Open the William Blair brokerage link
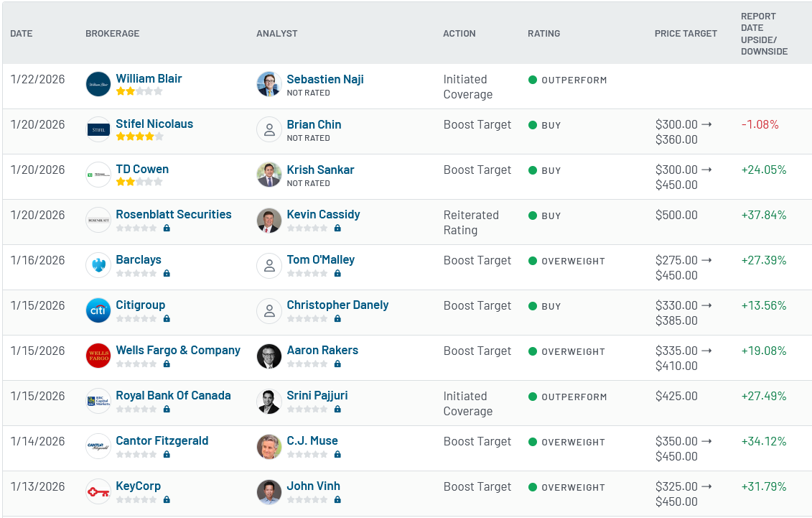 [x=149, y=79]
